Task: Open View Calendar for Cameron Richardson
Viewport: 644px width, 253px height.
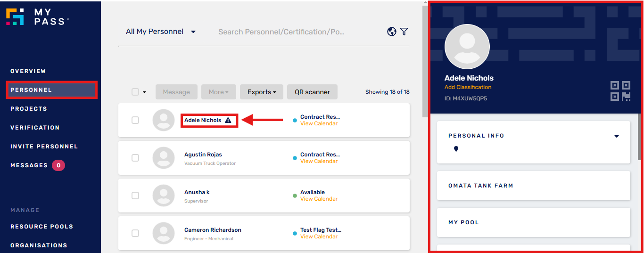Action: pyautogui.click(x=319, y=237)
